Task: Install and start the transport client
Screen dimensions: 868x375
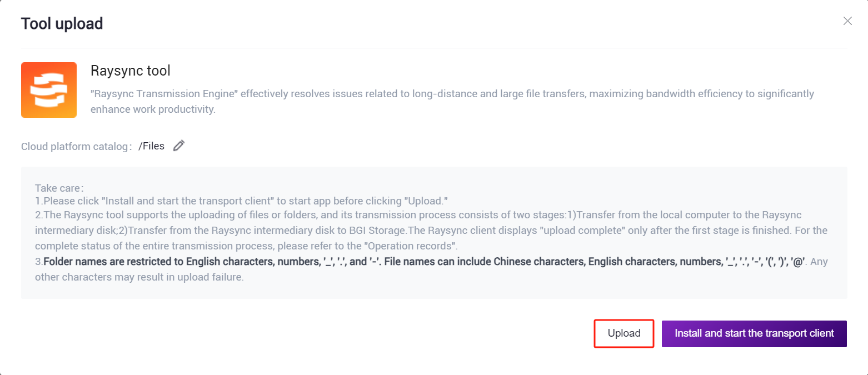Action: tap(754, 333)
